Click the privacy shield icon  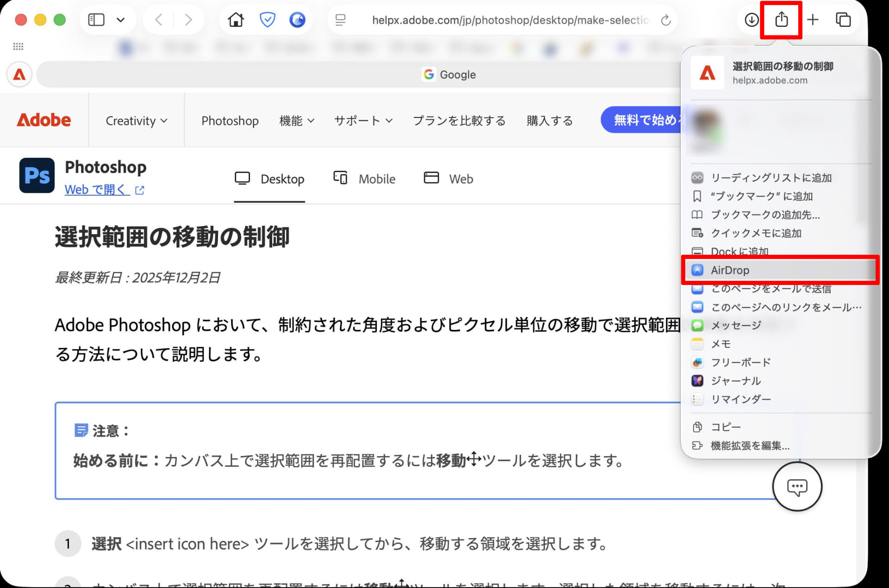pos(268,20)
